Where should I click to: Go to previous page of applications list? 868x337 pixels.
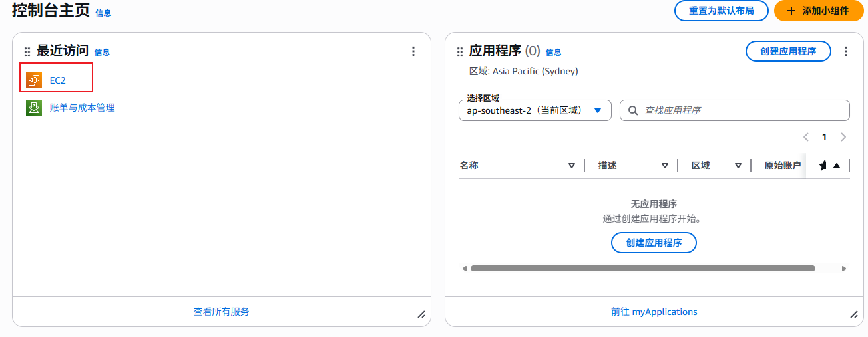(x=806, y=137)
